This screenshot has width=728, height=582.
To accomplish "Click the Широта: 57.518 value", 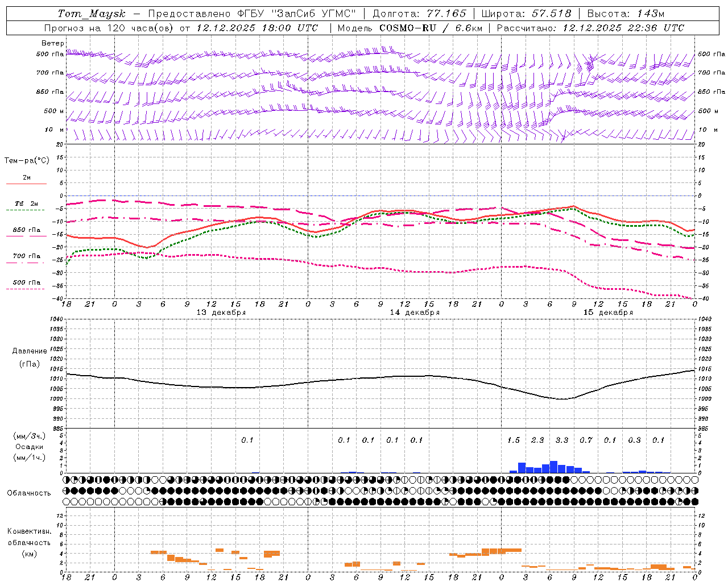I will tap(526, 14).
